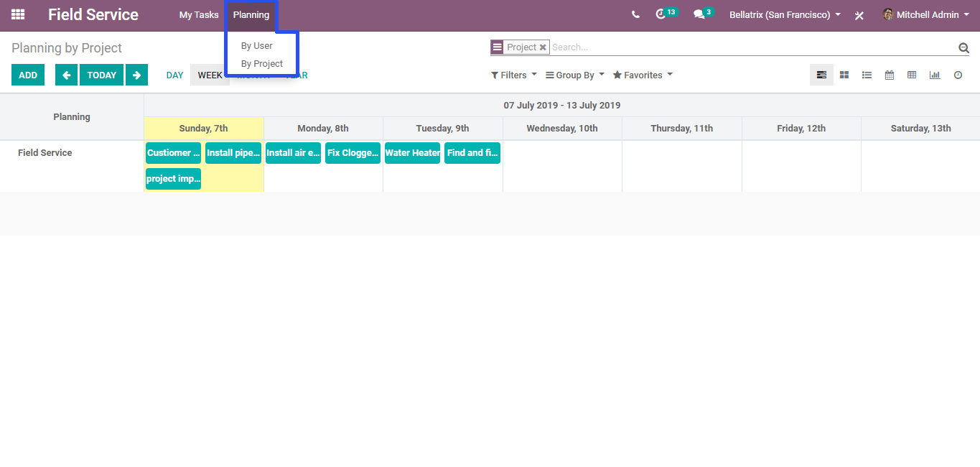Viewport: 980px width, 467px height.
Task: Switch to List view
Action: (867, 75)
